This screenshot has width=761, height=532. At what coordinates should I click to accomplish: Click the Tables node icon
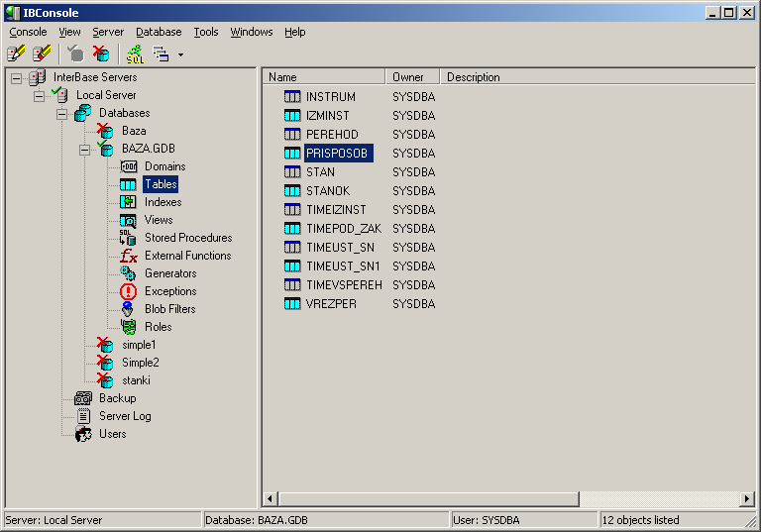point(128,184)
